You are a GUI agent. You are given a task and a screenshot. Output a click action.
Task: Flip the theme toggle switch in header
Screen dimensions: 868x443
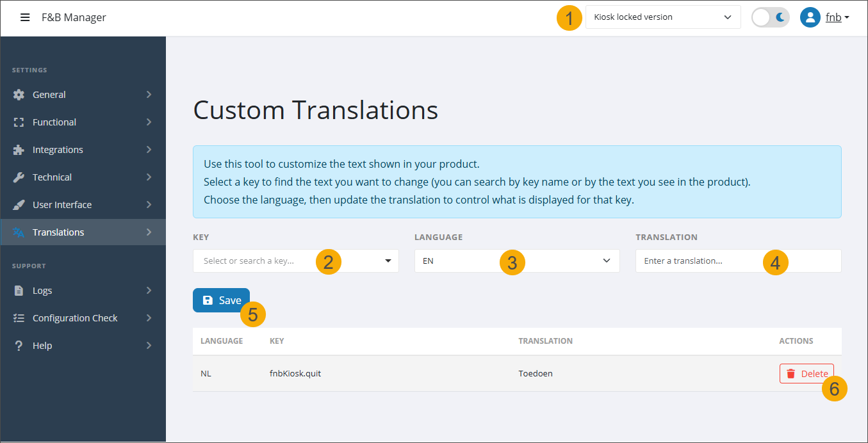(x=770, y=17)
